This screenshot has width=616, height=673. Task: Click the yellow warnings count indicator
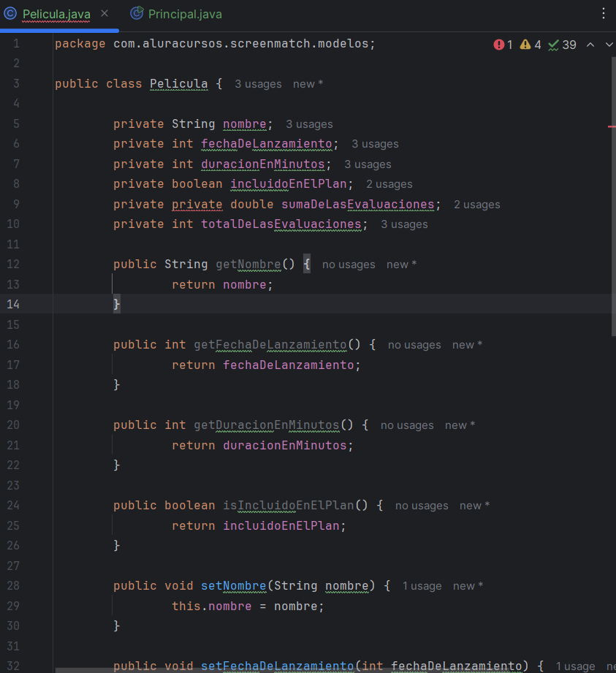point(531,45)
